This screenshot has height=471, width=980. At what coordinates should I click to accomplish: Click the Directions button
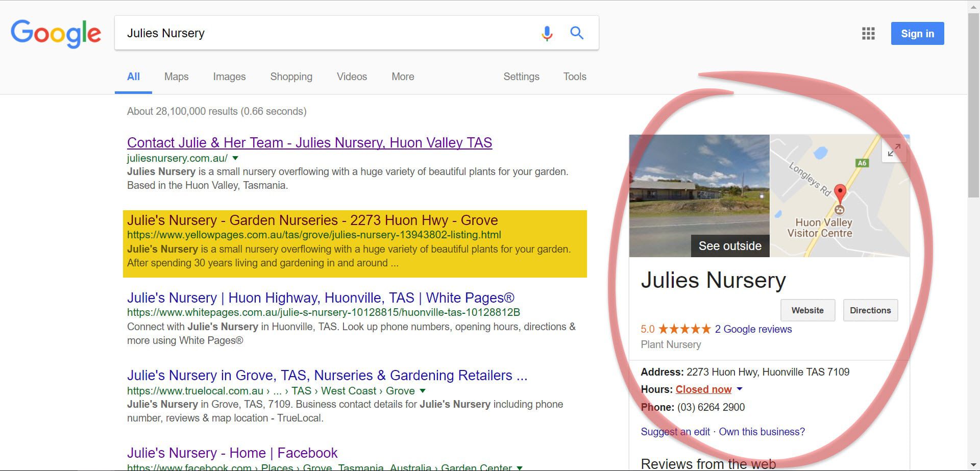point(870,310)
